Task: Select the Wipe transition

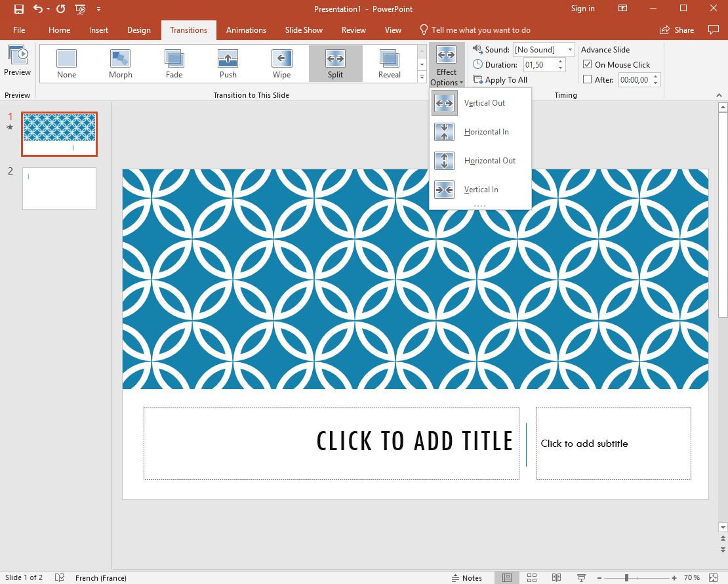Action: tap(281, 64)
